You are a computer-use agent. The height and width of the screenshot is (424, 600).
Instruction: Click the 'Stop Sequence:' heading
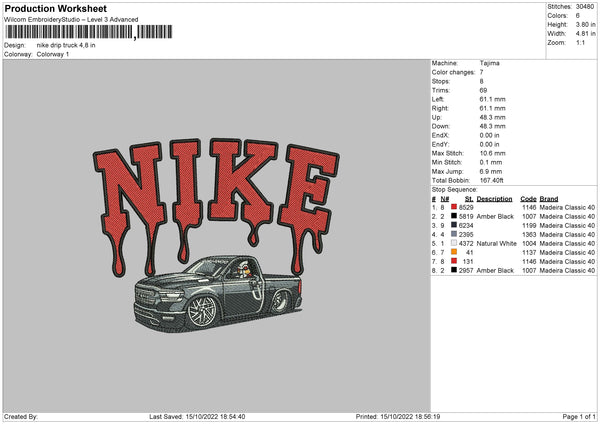click(x=455, y=189)
